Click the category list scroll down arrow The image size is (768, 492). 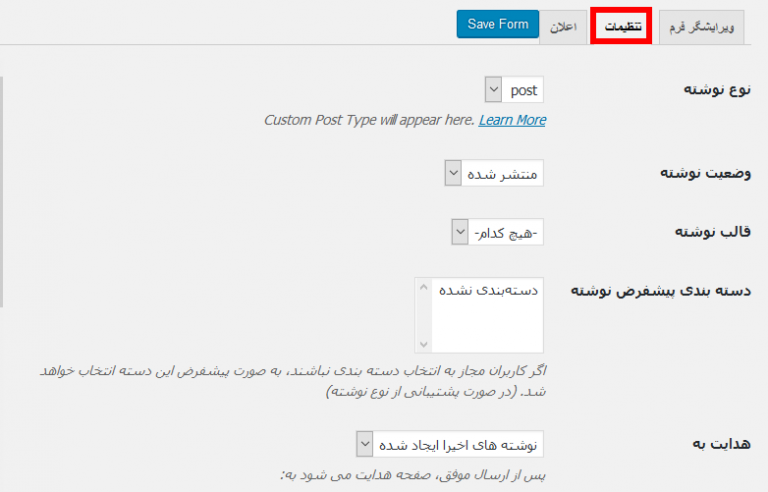424,344
